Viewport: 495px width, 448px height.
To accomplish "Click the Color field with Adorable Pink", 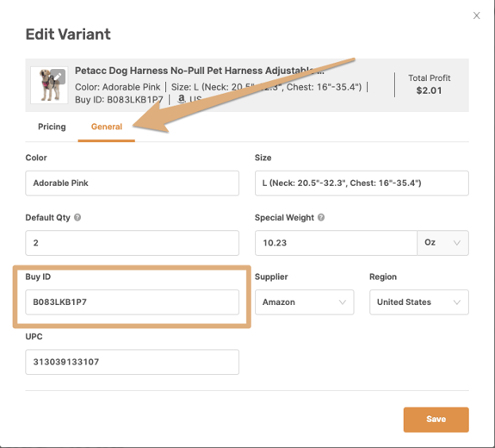I will coord(132,184).
